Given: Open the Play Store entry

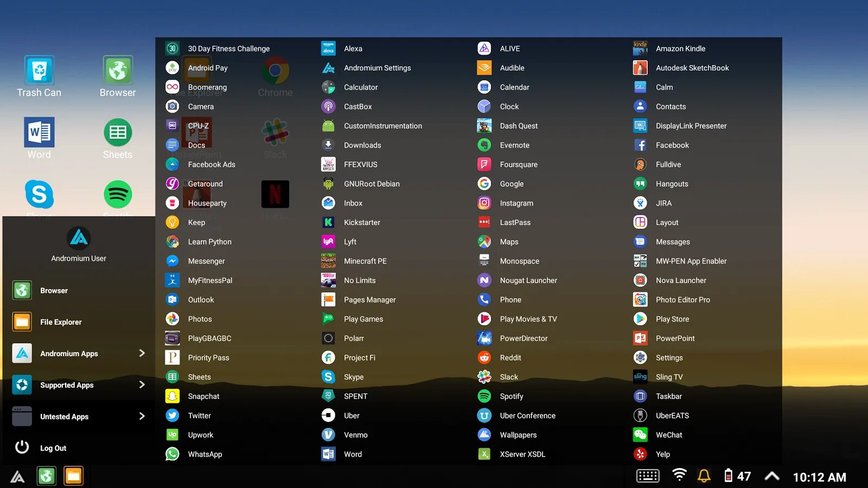Looking at the screenshot, I should [x=661, y=319].
